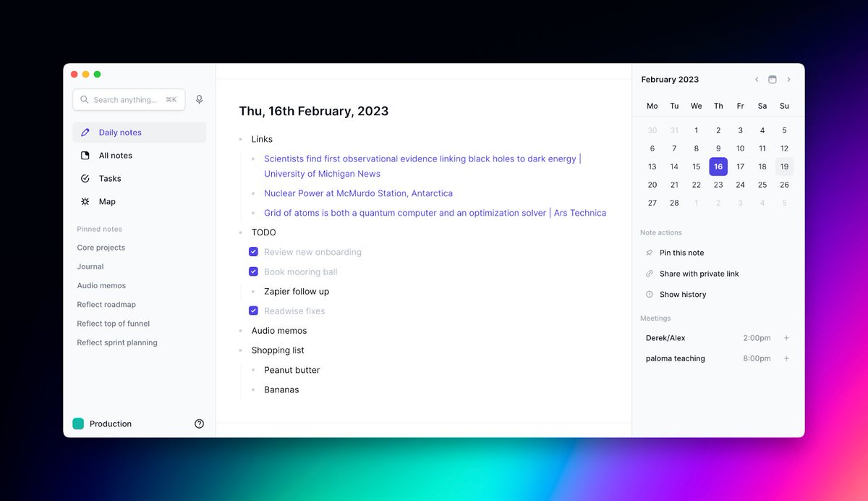Click the clock icon beside Show history
The width and height of the screenshot is (868, 501).
click(x=649, y=295)
